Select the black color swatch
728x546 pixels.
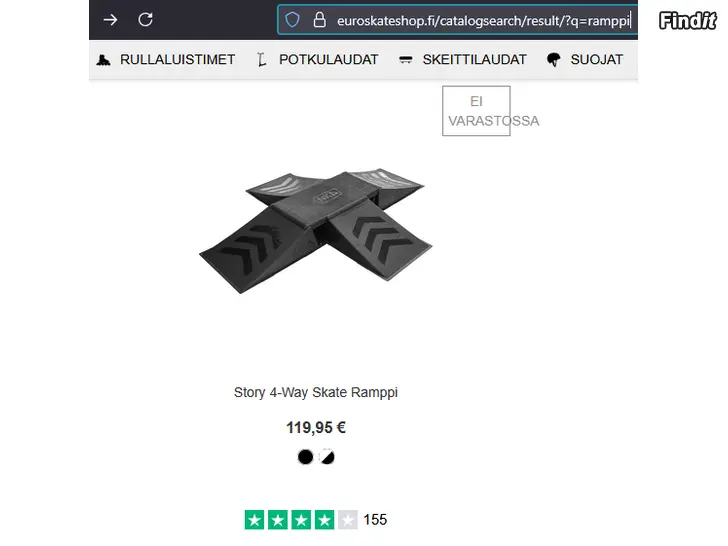[x=306, y=457]
